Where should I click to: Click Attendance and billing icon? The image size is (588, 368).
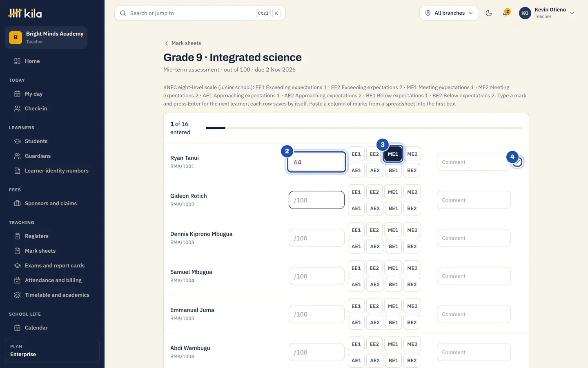[17, 280]
